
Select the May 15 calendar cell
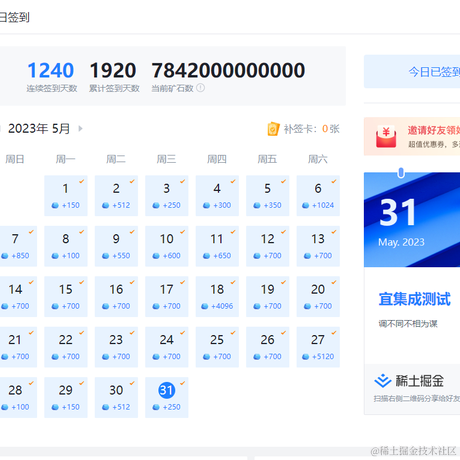click(x=66, y=297)
